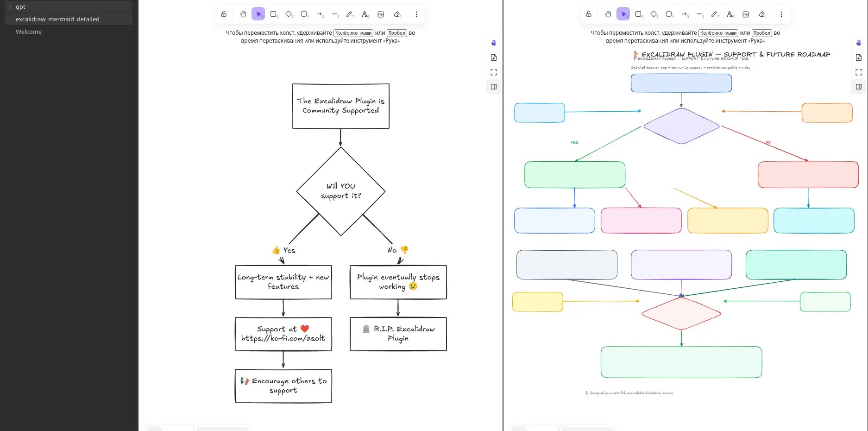Toggle tool lock in colorful roadmap toolbar
This screenshot has height=431, width=868.
[x=589, y=14]
